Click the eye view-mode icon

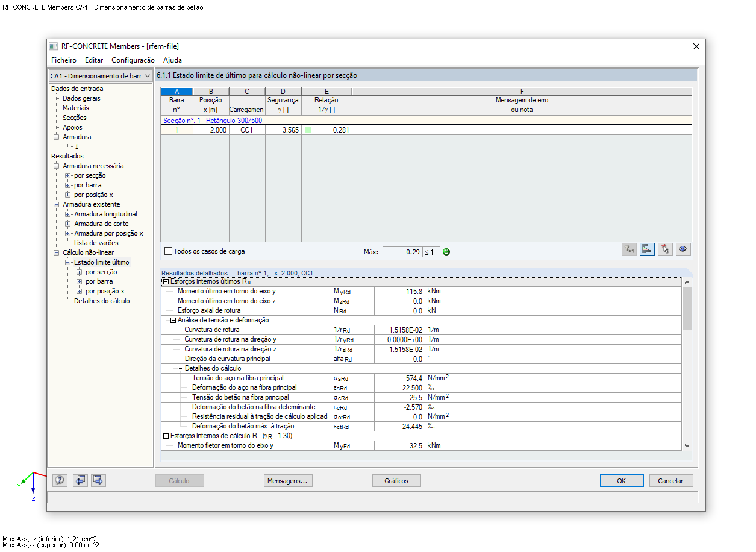tap(683, 249)
